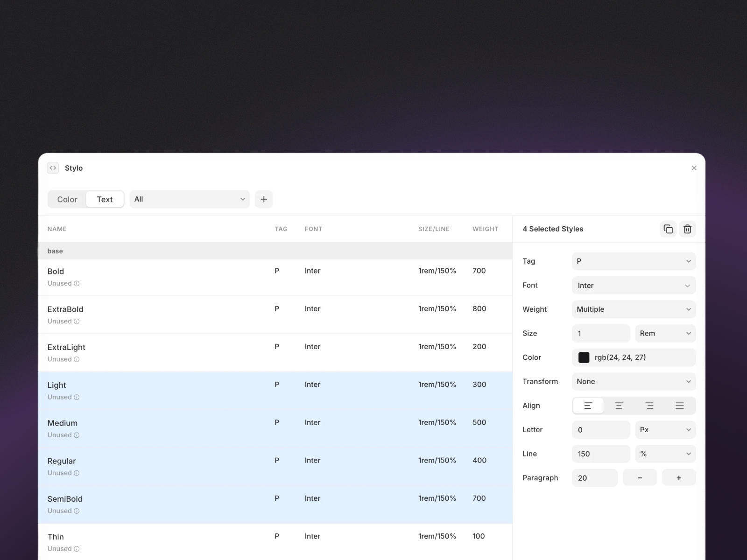The image size is (747, 560).
Task: Change size unit via the Rem dropdown
Action: pyautogui.click(x=665, y=333)
